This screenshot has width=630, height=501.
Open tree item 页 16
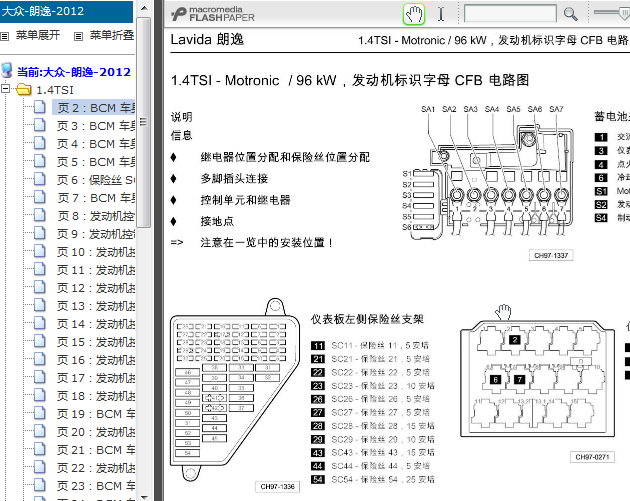point(96,360)
